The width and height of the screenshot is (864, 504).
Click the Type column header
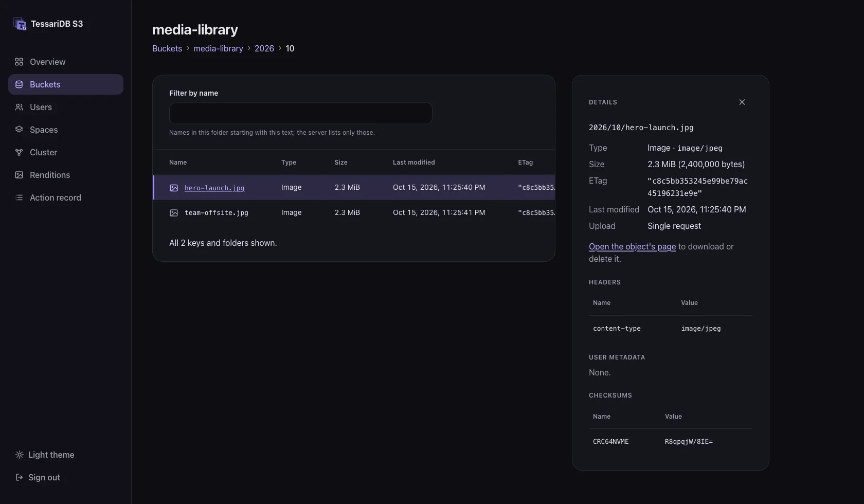[289, 163]
